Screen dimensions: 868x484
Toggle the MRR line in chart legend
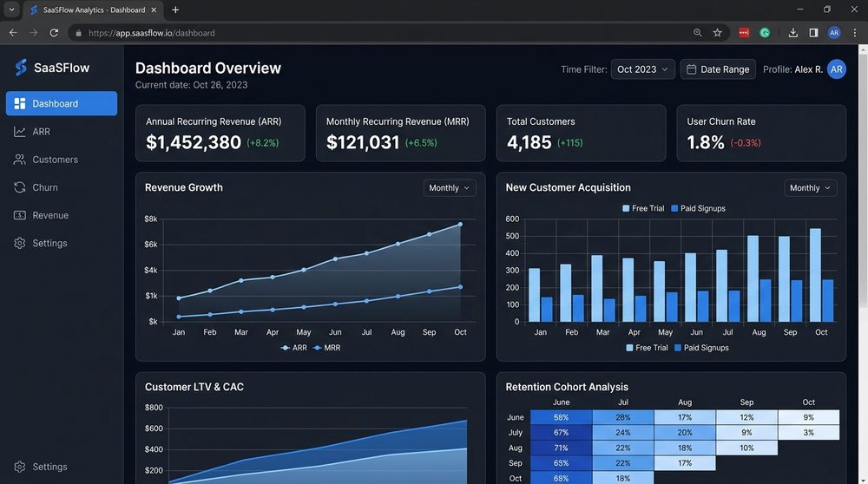point(326,348)
